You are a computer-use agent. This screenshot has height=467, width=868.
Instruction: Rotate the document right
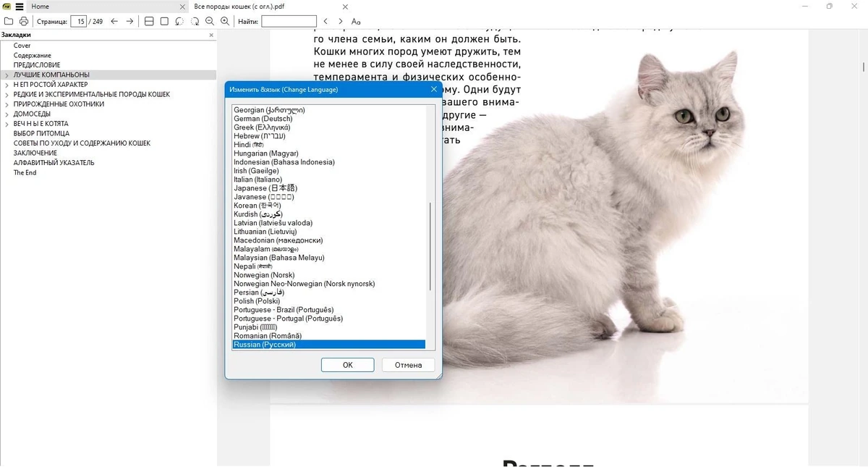[195, 21]
